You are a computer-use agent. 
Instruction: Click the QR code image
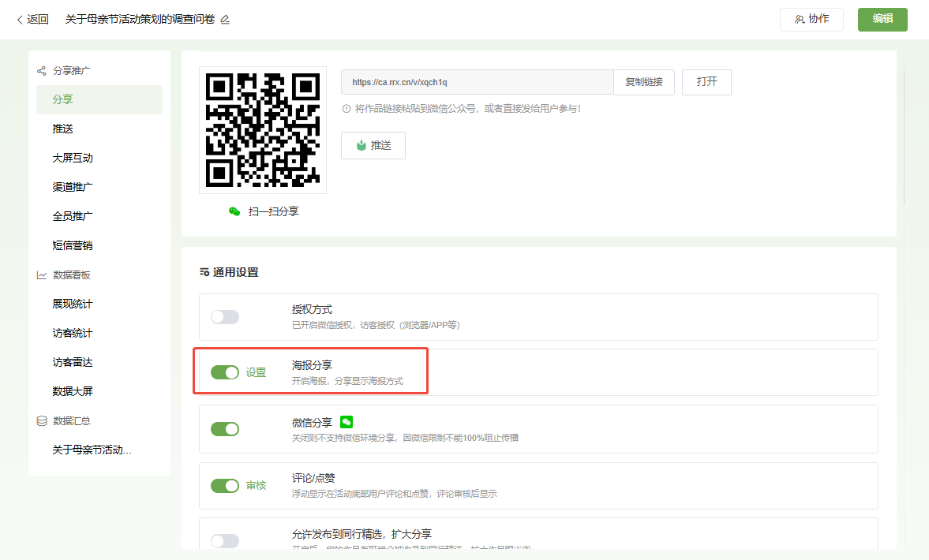pyautogui.click(x=263, y=129)
